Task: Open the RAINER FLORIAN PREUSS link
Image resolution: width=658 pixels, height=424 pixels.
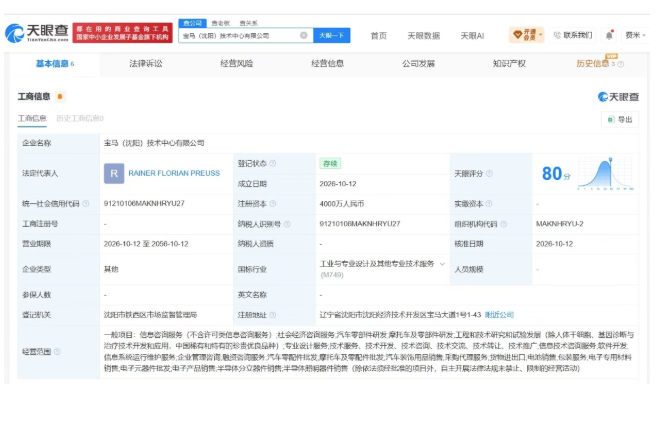Action: [x=174, y=173]
